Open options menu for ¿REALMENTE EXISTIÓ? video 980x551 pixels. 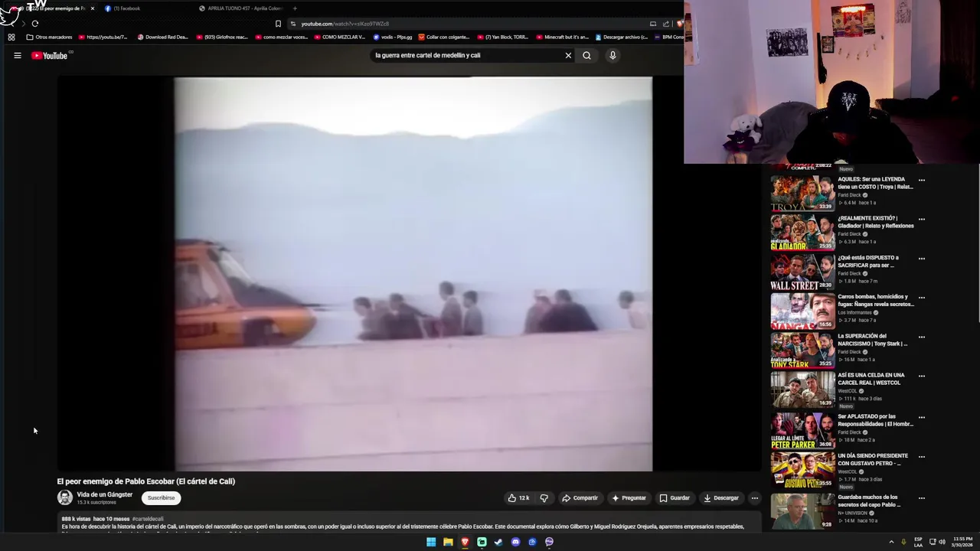point(922,220)
